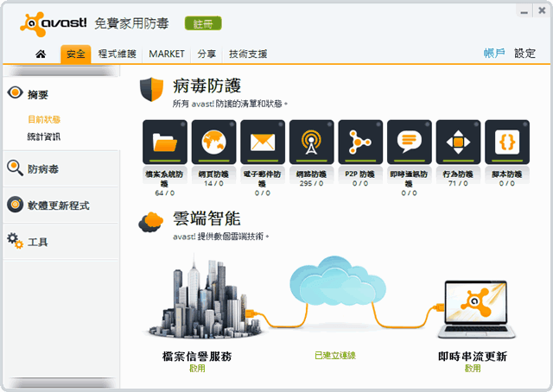This screenshot has height=392, width=553.
Task: Click the P2P 防護 label
Action: point(360,174)
